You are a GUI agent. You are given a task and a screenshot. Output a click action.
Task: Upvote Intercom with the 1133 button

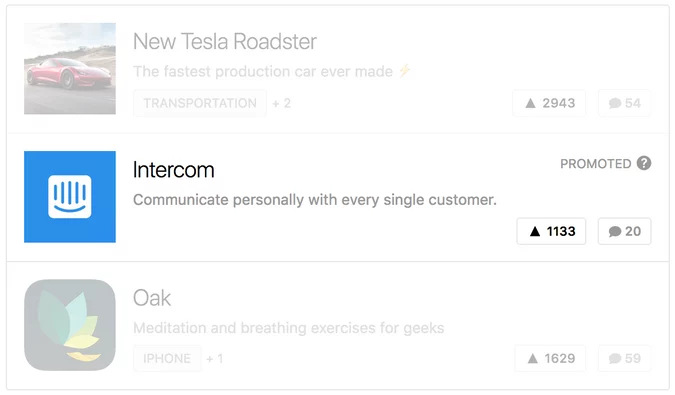551,231
